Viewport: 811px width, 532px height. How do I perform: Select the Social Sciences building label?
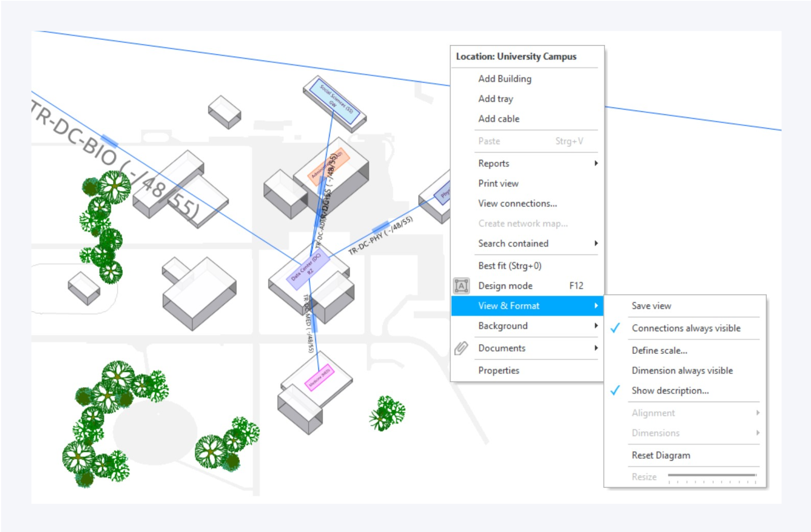335,102
